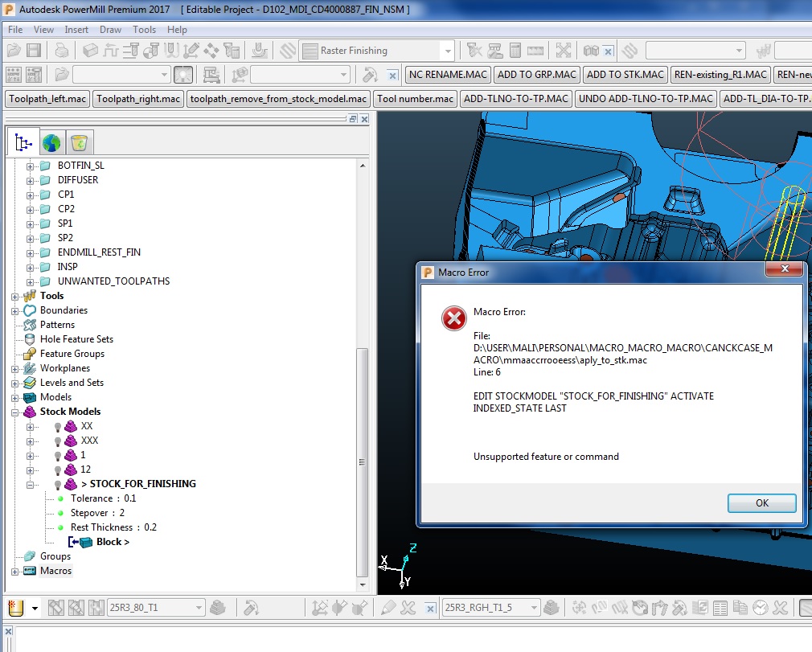Toggle visibility of stock model 12
Screen dimensions: 812x652
point(58,470)
